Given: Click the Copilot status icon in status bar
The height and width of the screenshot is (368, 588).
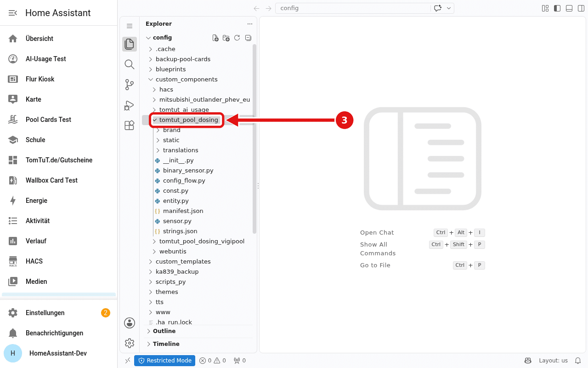Looking at the screenshot, I should pyautogui.click(x=528, y=361).
